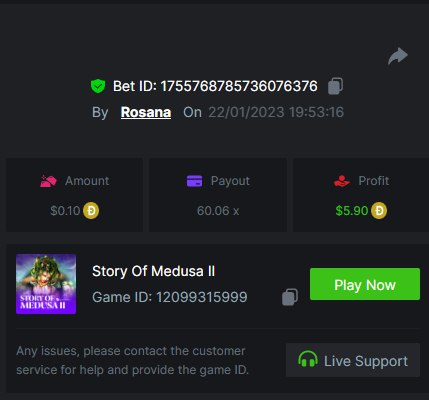Click the share arrow icon
The height and width of the screenshot is (400, 429).
398,56
